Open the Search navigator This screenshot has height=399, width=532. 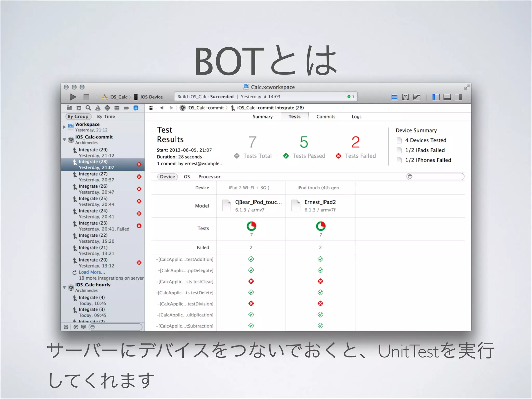(88, 108)
